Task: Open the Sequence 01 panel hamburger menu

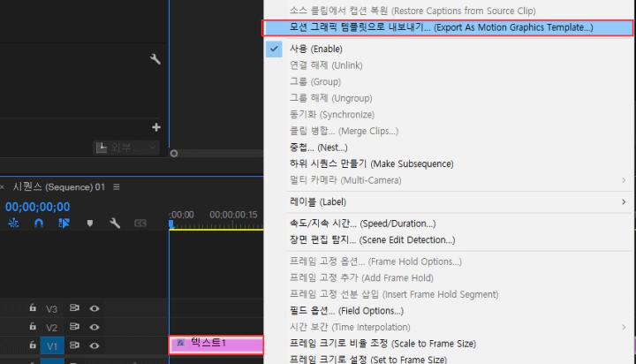Action: [117, 187]
